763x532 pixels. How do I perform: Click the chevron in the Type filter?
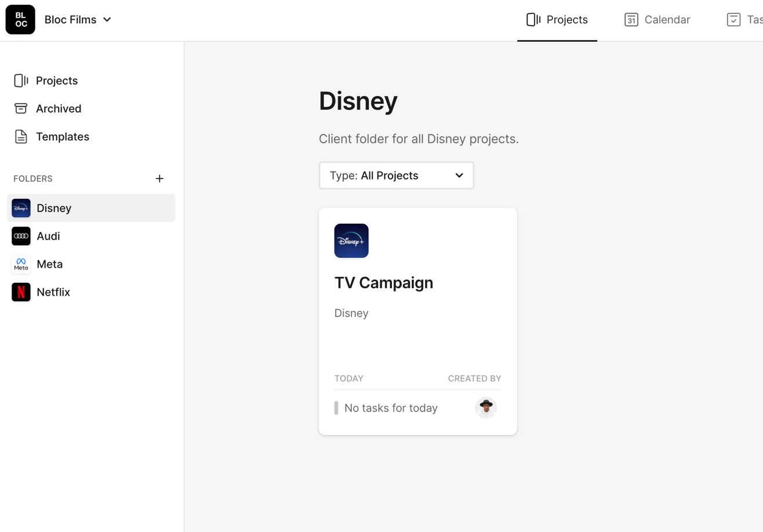(x=459, y=176)
